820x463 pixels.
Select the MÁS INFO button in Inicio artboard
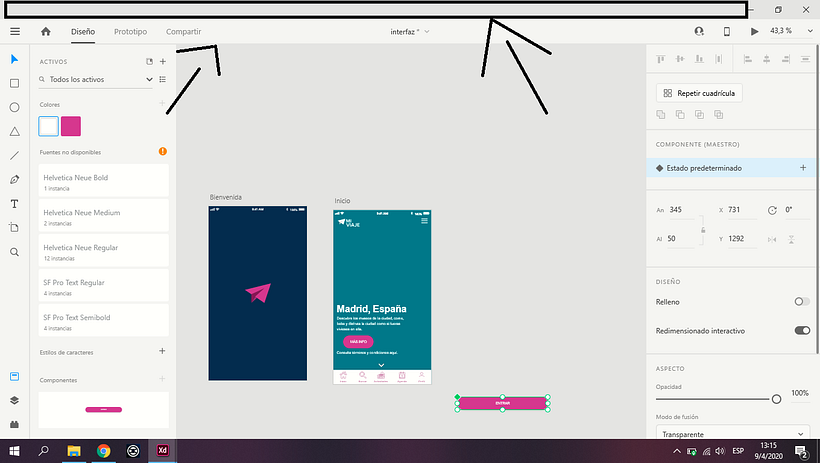click(x=358, y=342)
